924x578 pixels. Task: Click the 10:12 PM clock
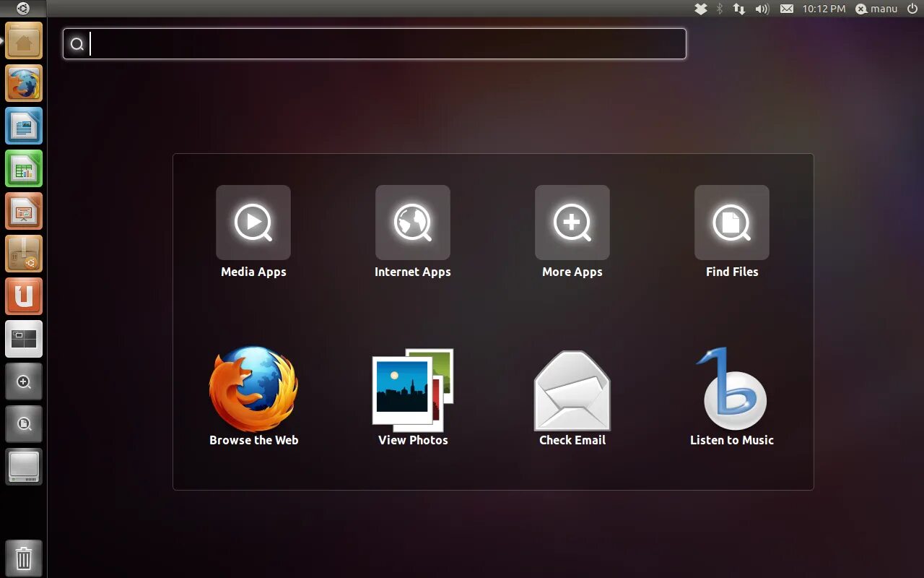(x=824, y=9)
